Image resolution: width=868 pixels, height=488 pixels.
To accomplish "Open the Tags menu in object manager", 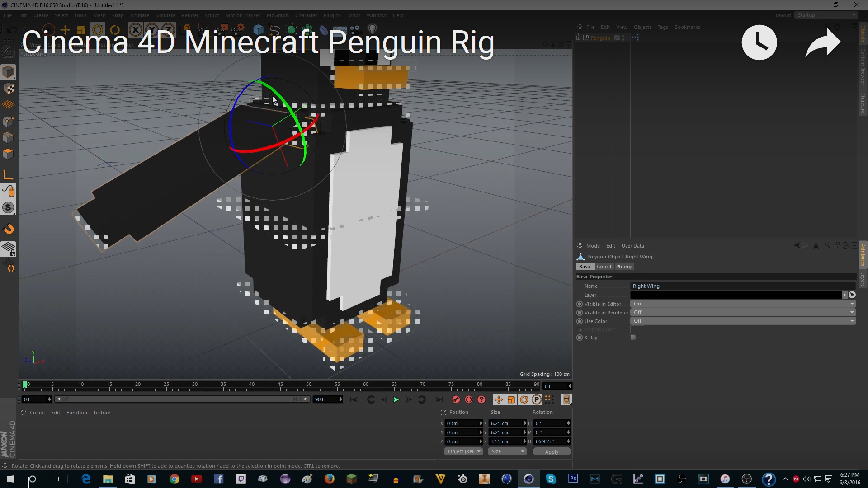I will pyautogui.click(x=662, y=27).
